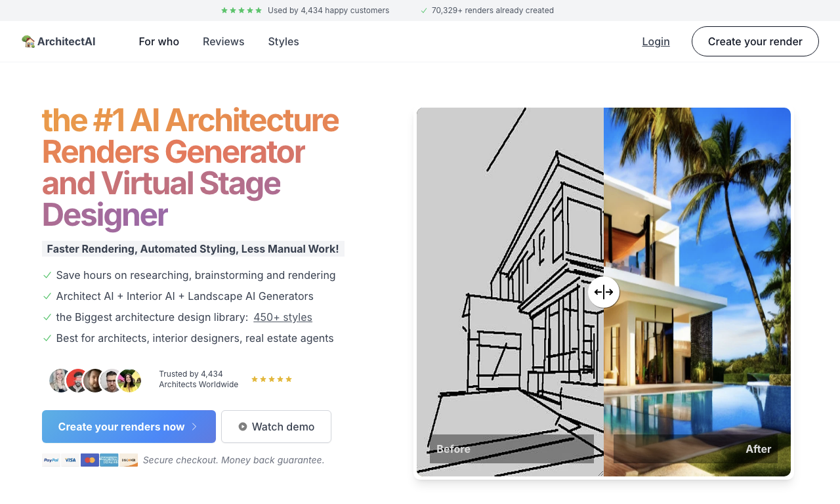This screenshot has height=504, width=840.
Task: Click the American Express card icon
Action: tap(109, 460)
